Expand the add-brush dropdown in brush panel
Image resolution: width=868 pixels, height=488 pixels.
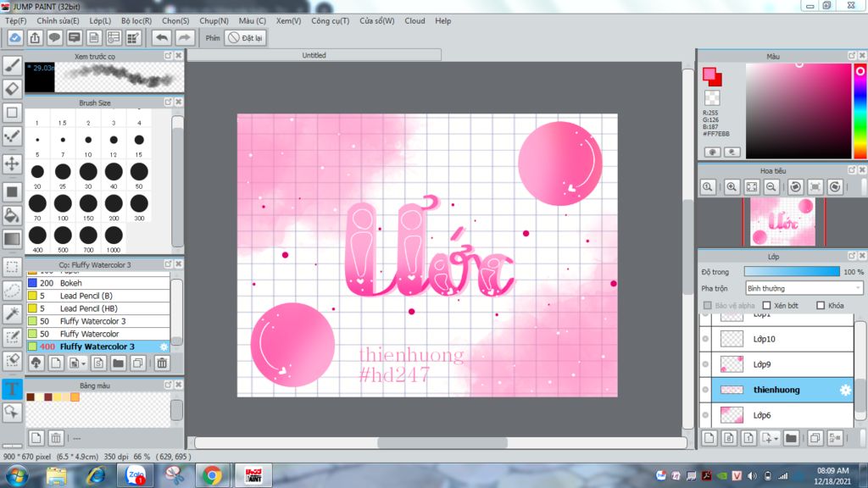[x=84, y=363]
